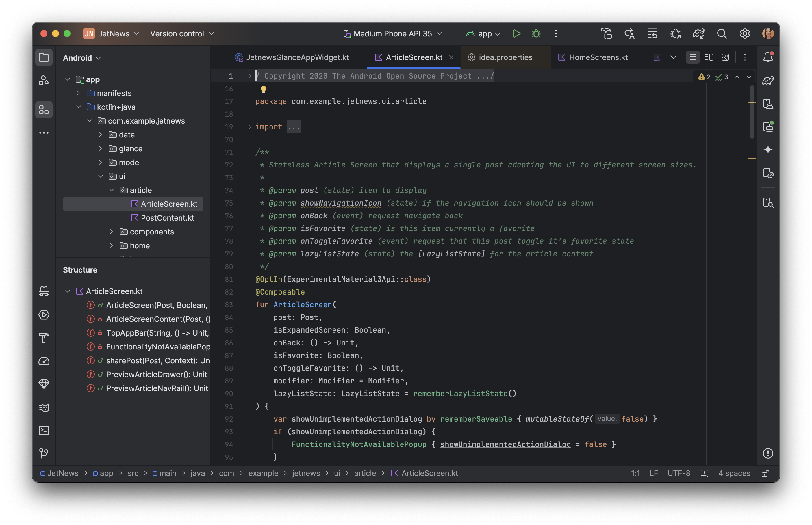This screenshot has height=525, width=812.
Task: Switch to the idea.properties tab
Action: (x=505, y=57)
